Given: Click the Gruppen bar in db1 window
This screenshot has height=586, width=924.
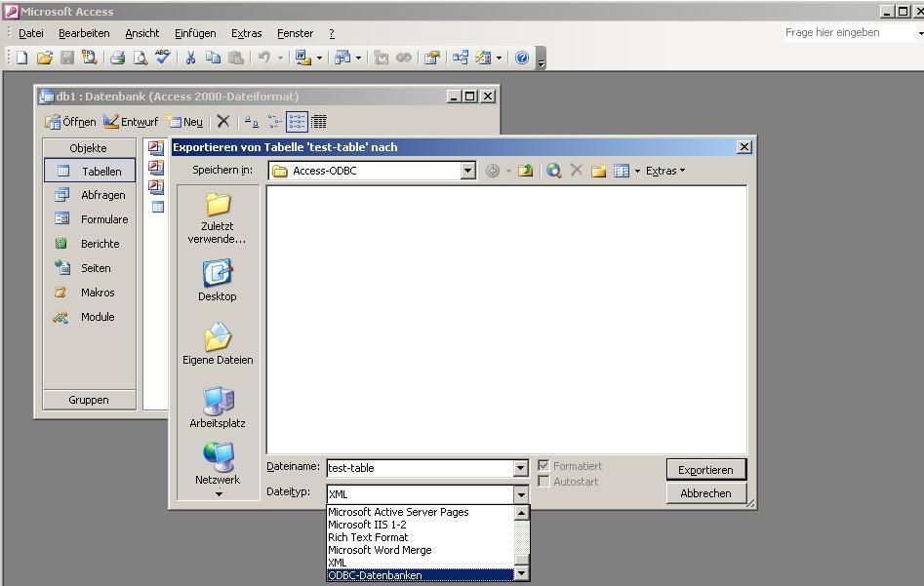Looking at the screenshot, I should pyautogui.click(x=89, y=400).
